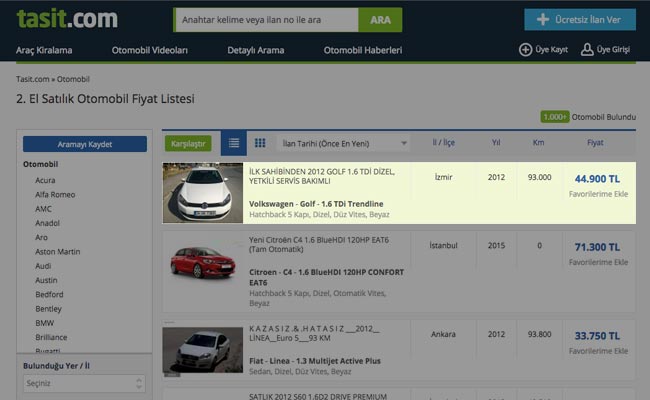The image size is (650, 400).
Task: Open Otomobil Videoları menu item
Action: coord(150,50)
